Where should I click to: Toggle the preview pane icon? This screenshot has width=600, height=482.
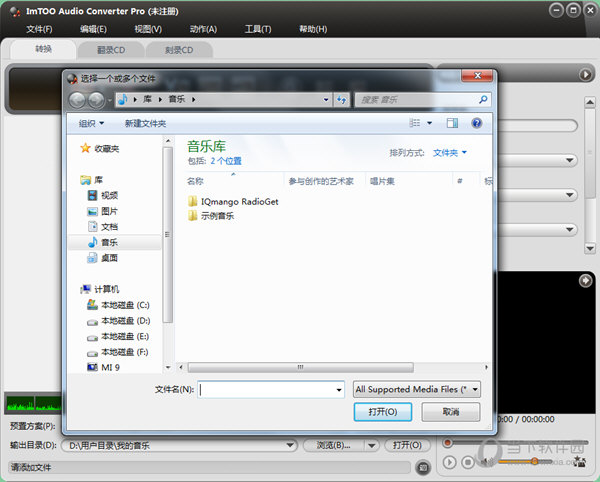coord(452,123)
